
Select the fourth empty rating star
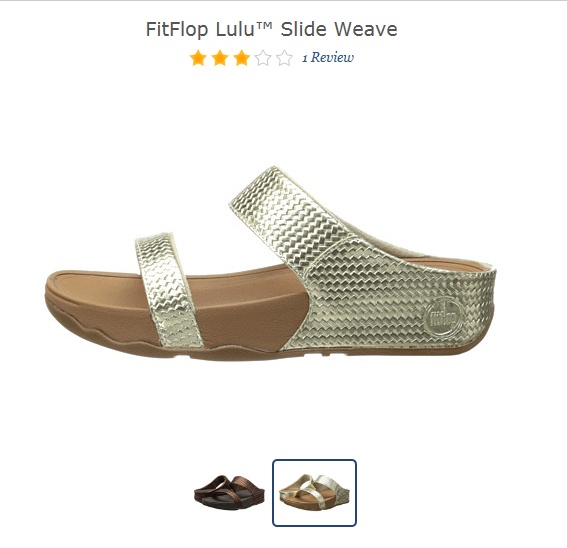pos(263,58)
